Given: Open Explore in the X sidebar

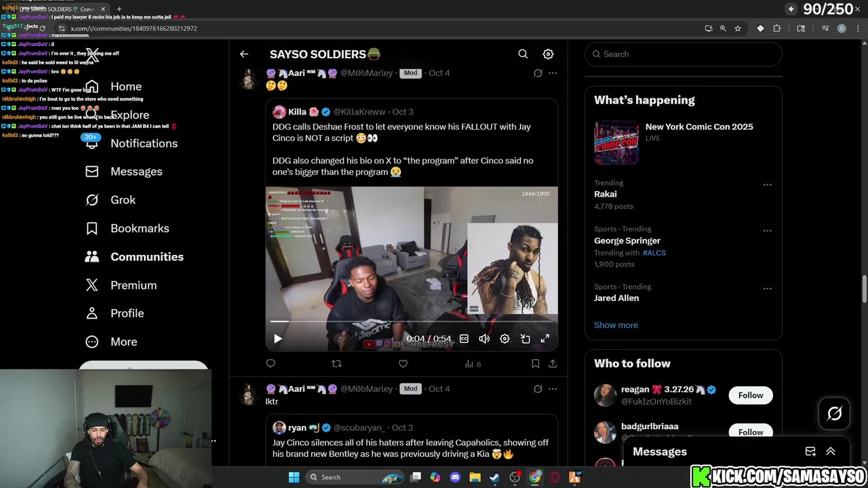Looking at the screenshot, I should click(x=117, y=115).
